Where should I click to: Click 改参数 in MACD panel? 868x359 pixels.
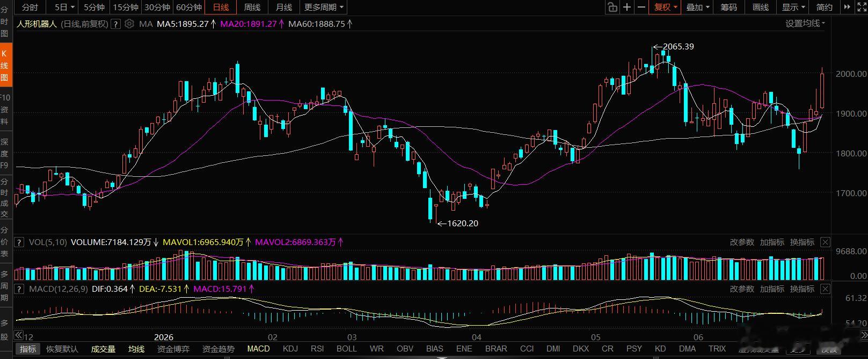click(x=742, y=289)
